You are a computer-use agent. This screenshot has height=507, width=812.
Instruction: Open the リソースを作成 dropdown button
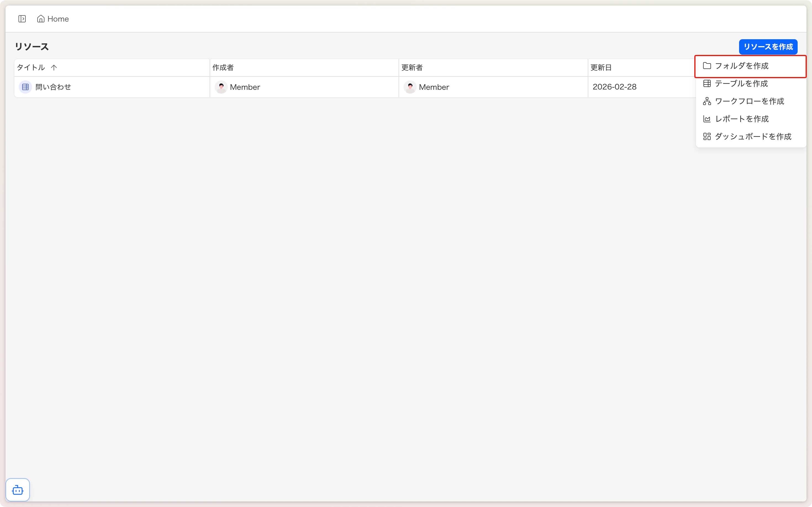768,47
